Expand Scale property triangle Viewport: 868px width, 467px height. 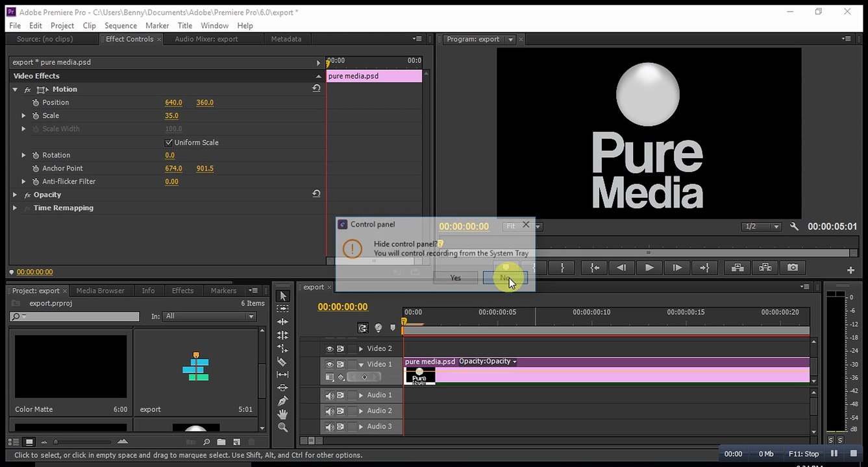(x=24, y=115)
